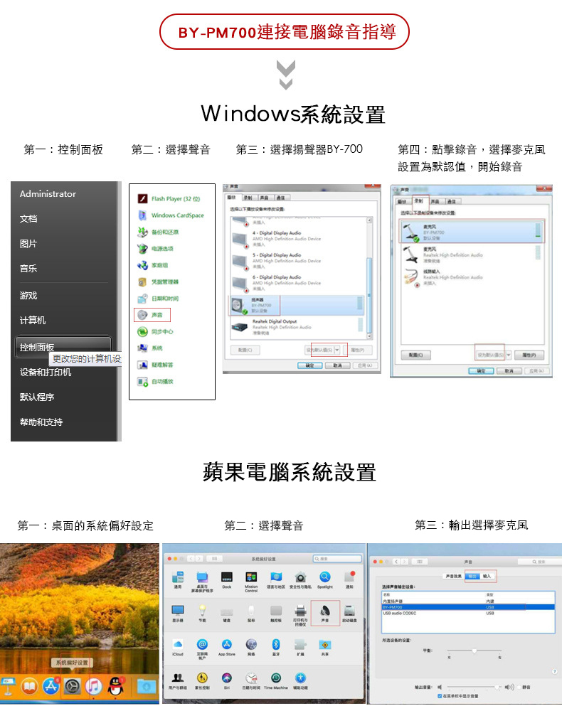Click System Preferences search field
Viewport: 562px width, 728px height.
tap(336, 559)
